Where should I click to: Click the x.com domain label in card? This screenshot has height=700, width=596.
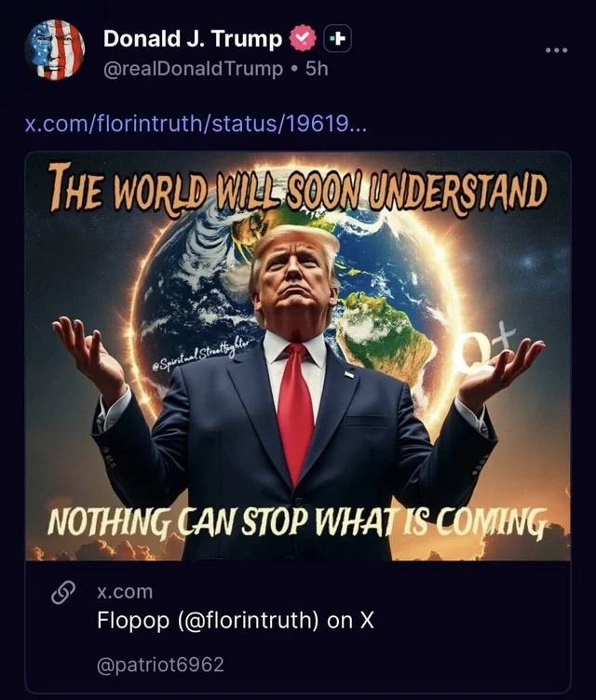pyautogui.click(x=125, y=592)
